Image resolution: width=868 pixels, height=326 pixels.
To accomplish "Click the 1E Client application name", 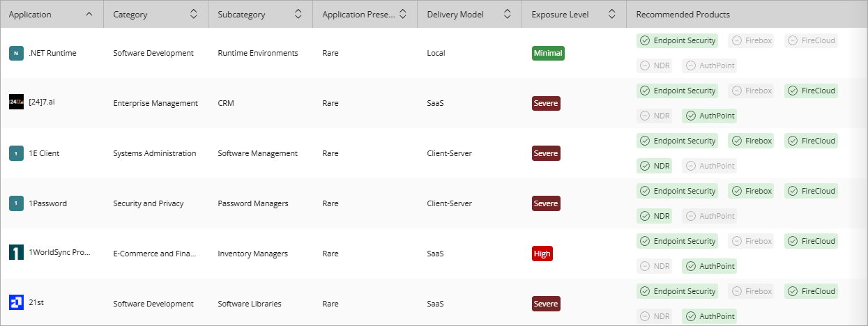I will pos(45,153).
